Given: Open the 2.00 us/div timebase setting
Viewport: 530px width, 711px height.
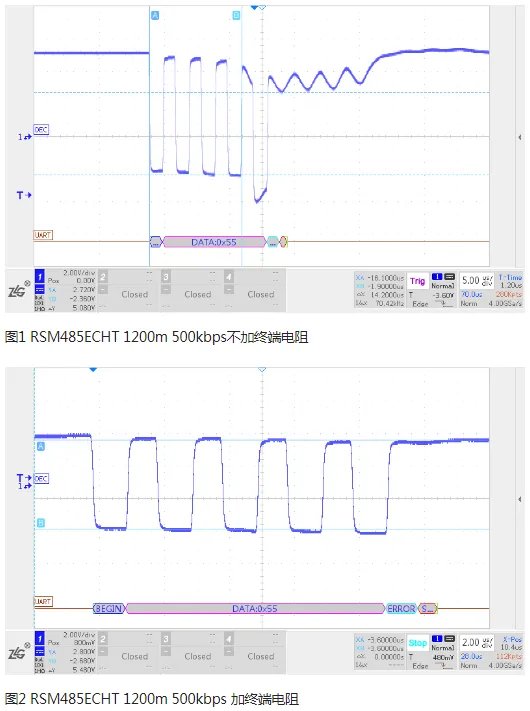Looking at the screenshot, I should click(x=477, y=642).
